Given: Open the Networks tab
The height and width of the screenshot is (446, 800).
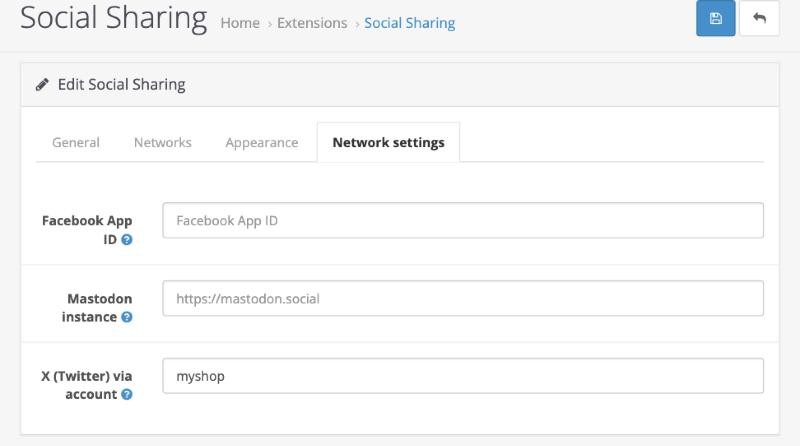Looking at the screenshot, I should pyautogui.click(x=163, y=142).
